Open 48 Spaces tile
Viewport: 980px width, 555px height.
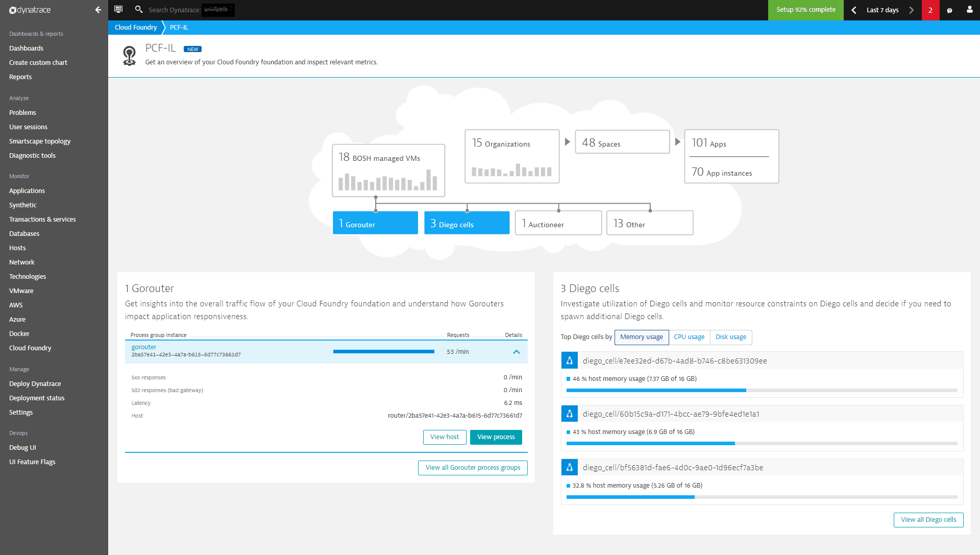(x=622, y=142)
